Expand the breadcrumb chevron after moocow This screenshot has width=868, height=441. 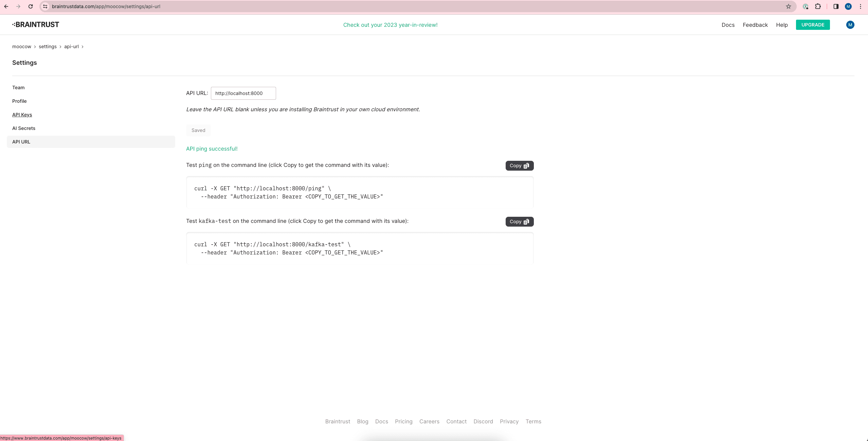coord(35,46)
